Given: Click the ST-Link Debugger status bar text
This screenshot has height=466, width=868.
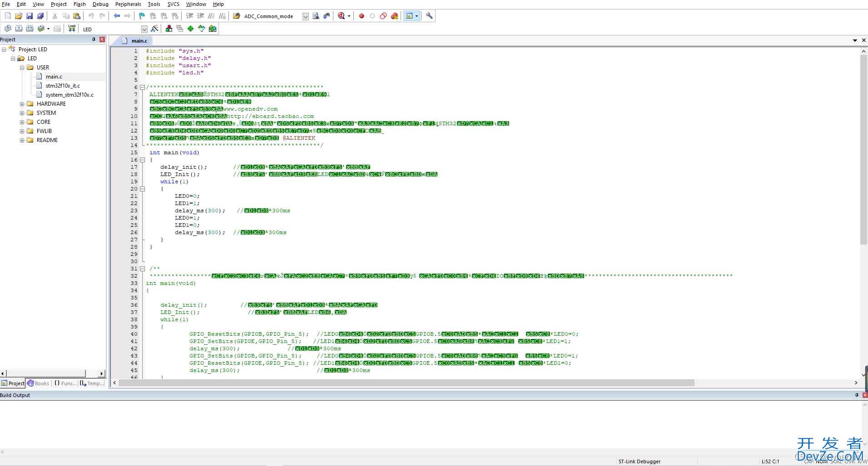Looking at the screenshot, I should pyautogui.click(x=640, y=461).
